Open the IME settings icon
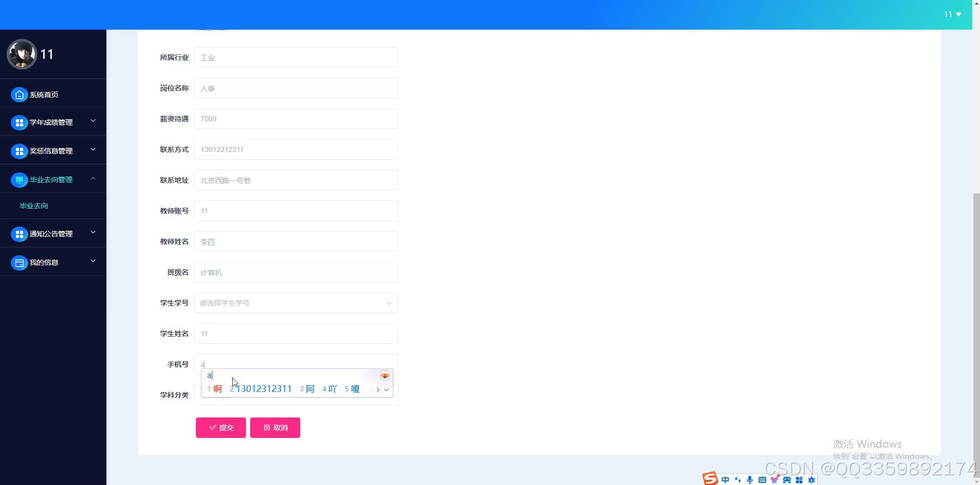This screenshot has height=485, width=980. pos(811,480)
